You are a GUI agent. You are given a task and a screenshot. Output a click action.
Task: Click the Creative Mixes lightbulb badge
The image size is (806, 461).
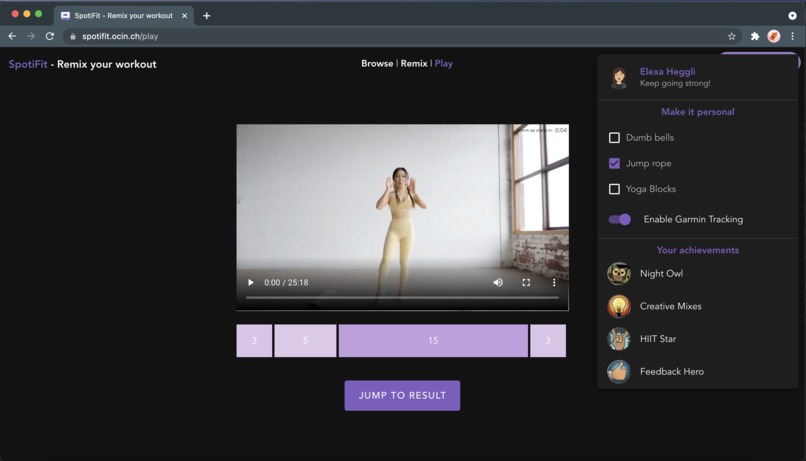coord(619,306)
